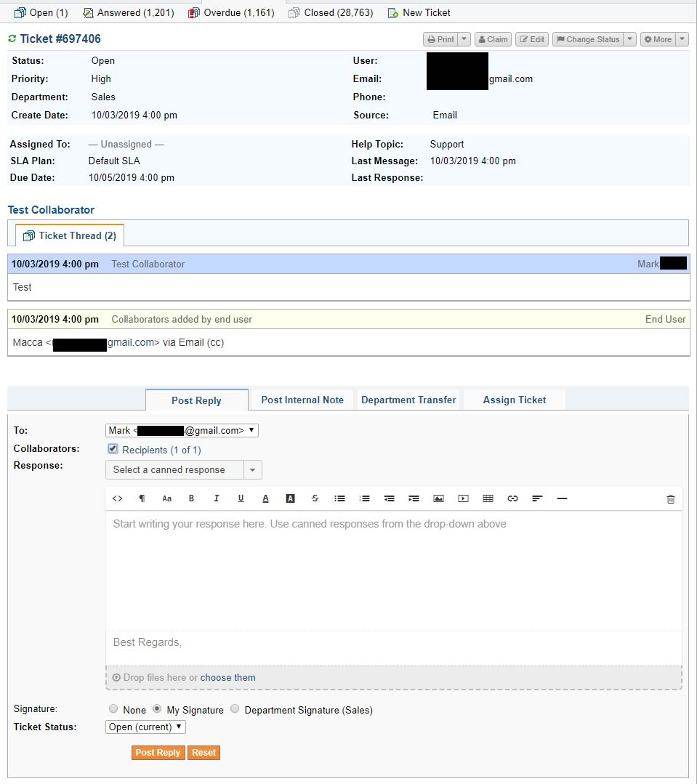Uncheck the Collaborators Recipients checkbox

(x=113, y=450)
